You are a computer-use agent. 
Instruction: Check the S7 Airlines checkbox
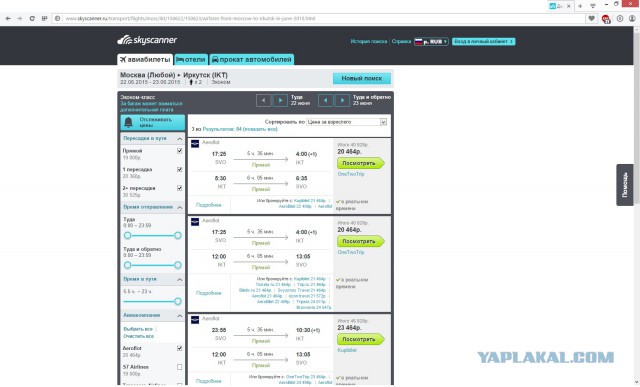pyautogui.click(x=180, y=367)
